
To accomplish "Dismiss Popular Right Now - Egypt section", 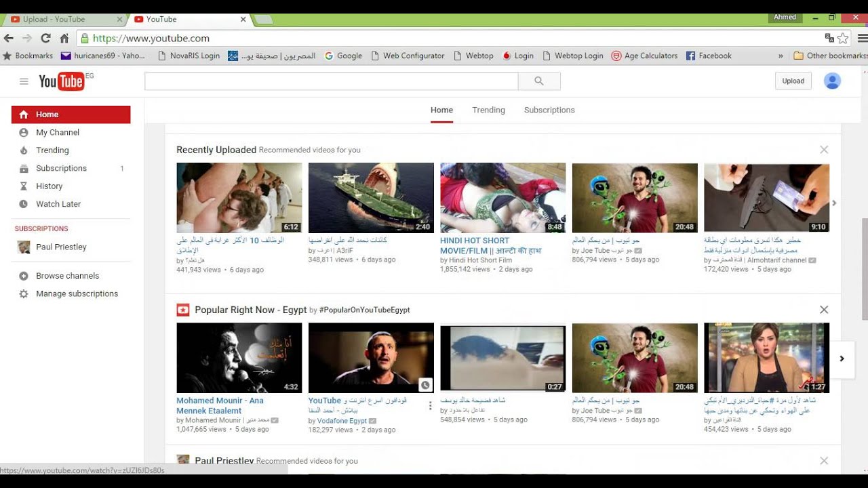I will [824, 310].
